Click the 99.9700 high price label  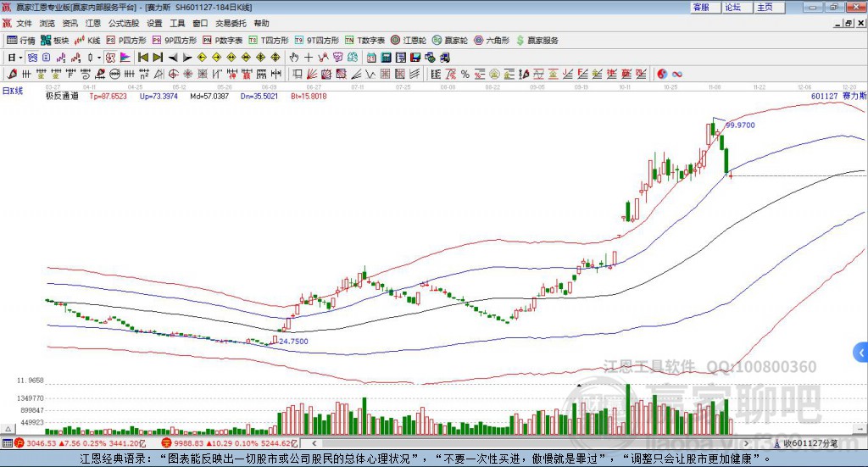pos(740,125)
